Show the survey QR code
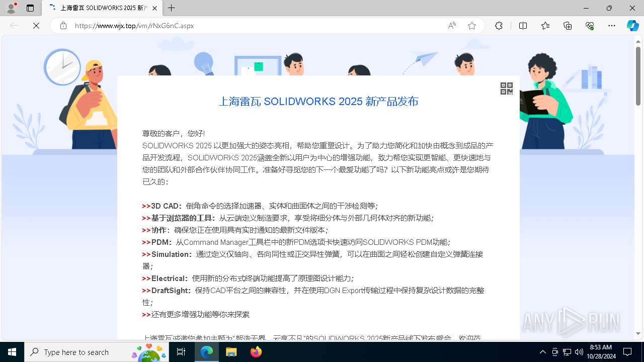The height and width of the screenshot is (362, 644). (507, 88)
